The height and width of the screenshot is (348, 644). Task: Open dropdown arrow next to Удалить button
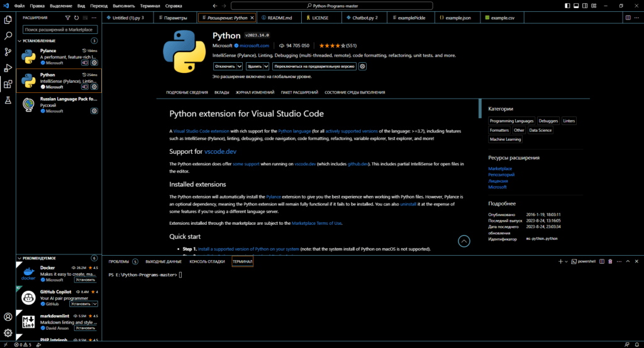266,66
